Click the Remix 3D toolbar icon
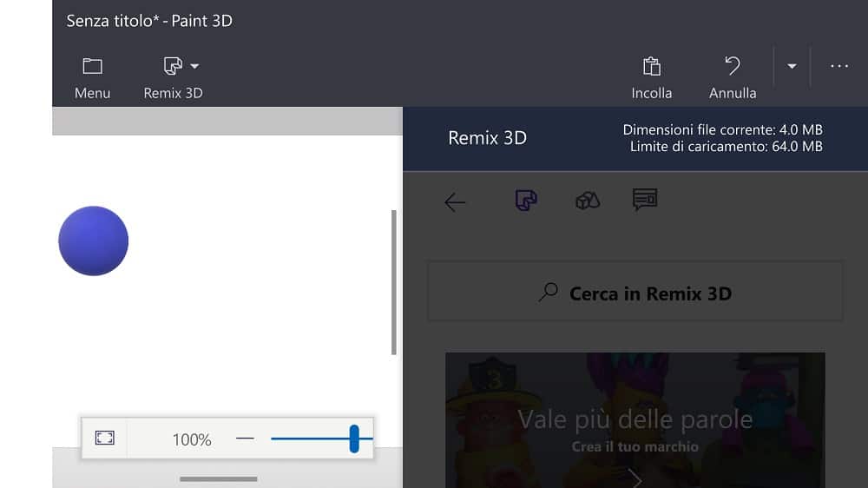Screen dimensions: 868x488 point(172,67)
